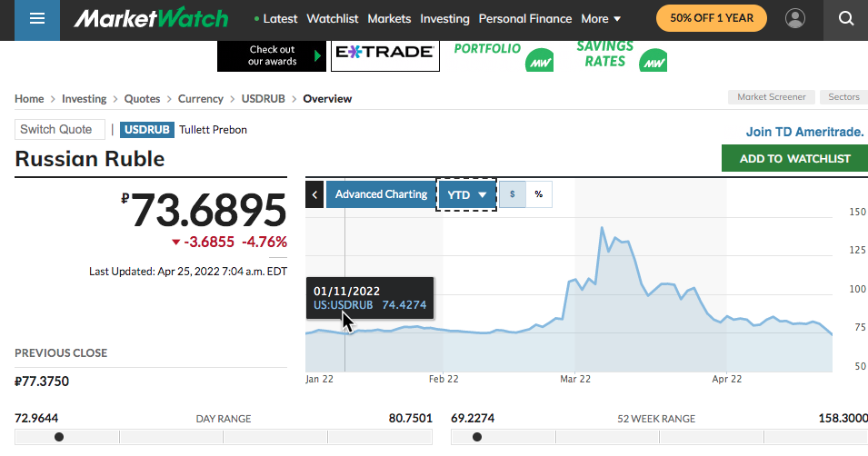Open the search magnifier icon

(846, 18)
